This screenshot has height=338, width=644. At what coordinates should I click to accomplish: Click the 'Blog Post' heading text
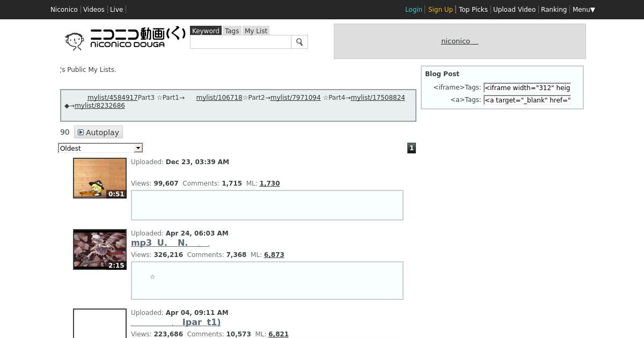(x=442, y=74)
